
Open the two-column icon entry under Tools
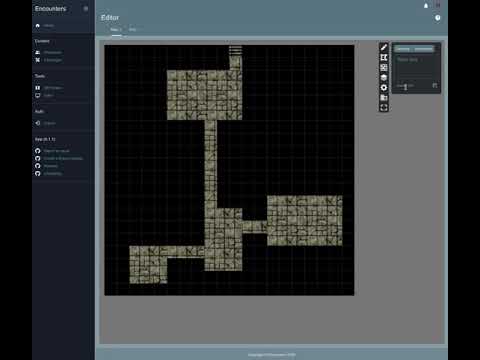(48, 88)
